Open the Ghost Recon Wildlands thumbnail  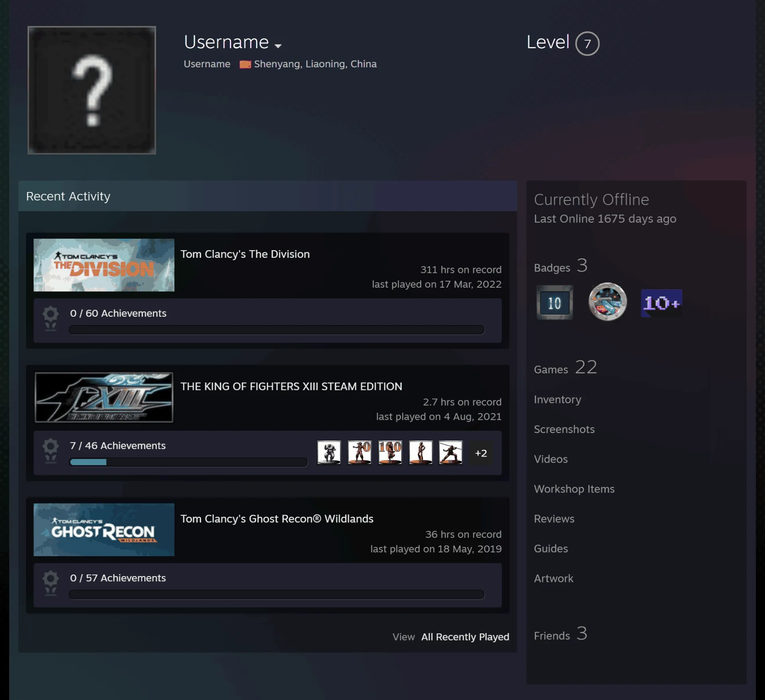pyautogui.click(x=104, y=529)
